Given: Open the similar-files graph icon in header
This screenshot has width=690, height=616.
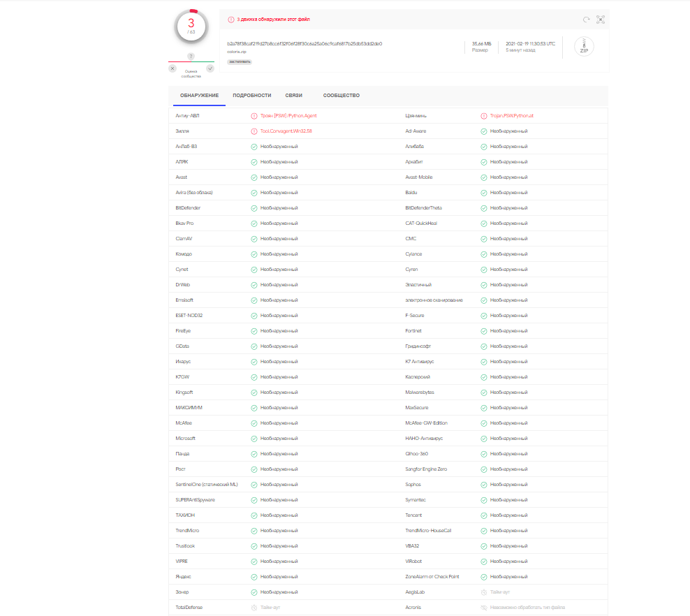Looking at the screenshot, I should [x=601, y=20].
